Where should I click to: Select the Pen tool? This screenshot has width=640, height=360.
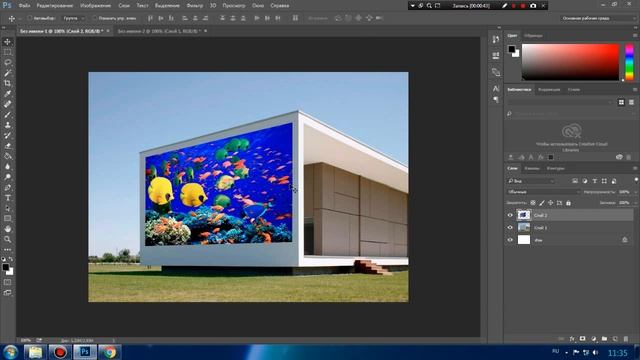(x=7, y=187)
